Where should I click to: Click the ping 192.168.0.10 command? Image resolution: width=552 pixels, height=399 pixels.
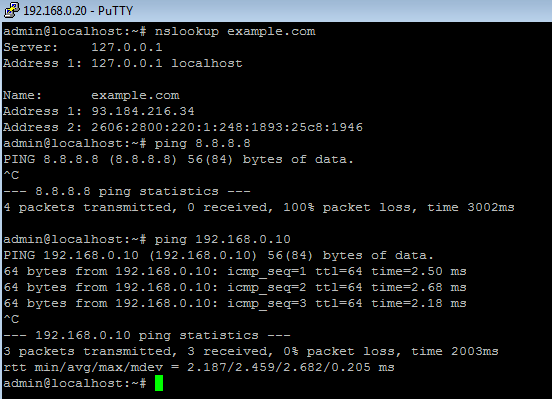tap(222, 239)
